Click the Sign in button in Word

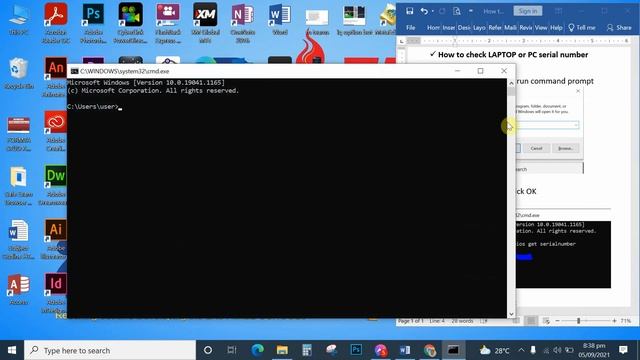click(x=528, y=11)
